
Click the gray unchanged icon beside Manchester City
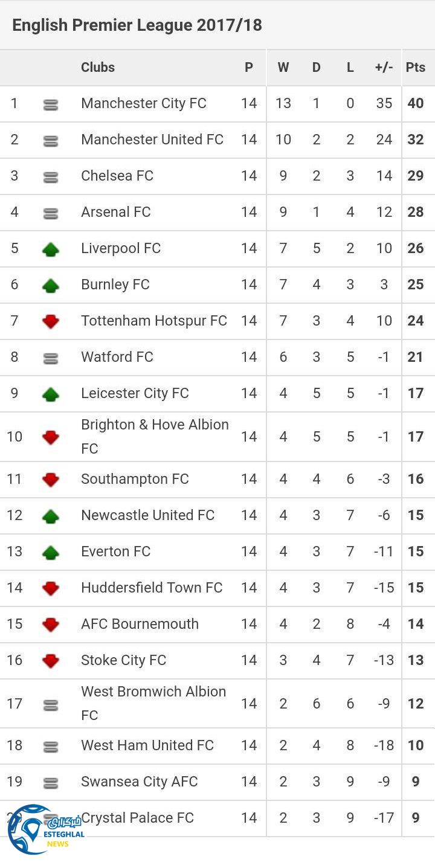[x=51, y=104]
